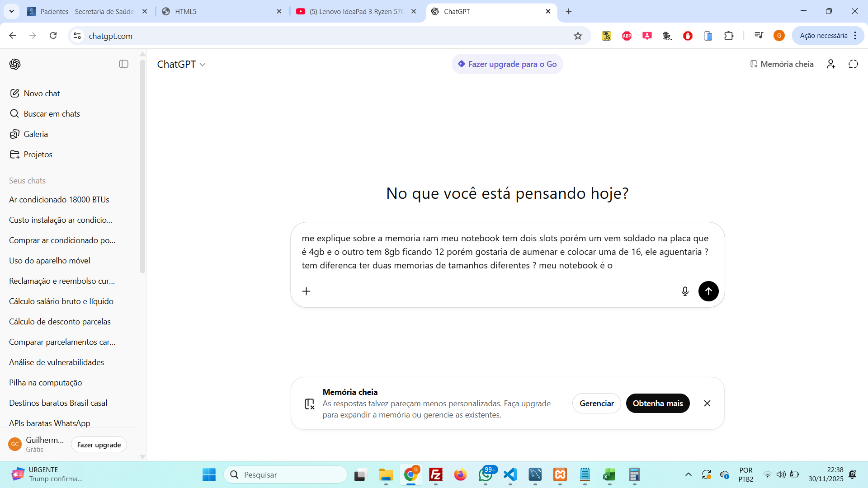Click the send message arrow button
868x488 pixels.
(708, 291)
